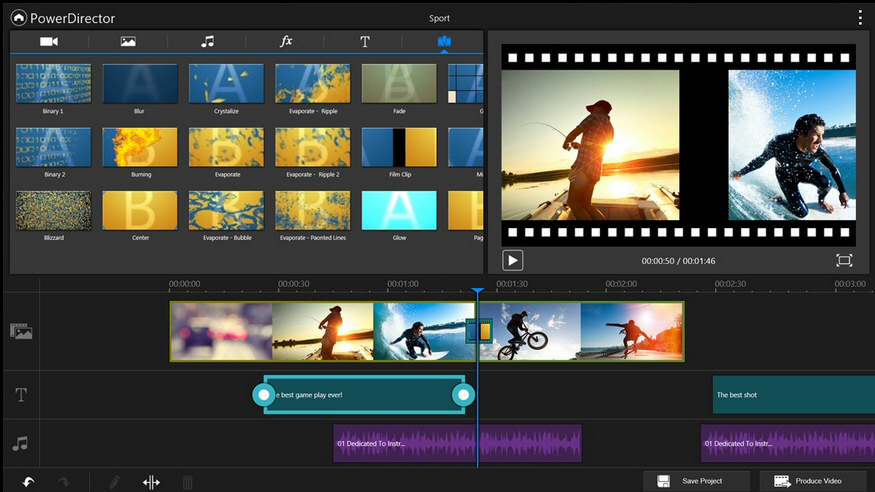The width and height of the screenshot is (875, 492).
Task: Open the video media tab
Action: click(x=48, y=42)
